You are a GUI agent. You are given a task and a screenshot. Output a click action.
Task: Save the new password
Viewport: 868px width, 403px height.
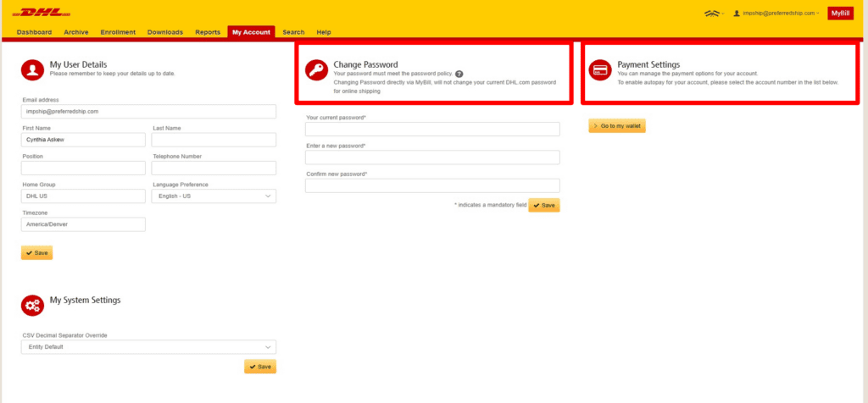click(x=544, y=205)
